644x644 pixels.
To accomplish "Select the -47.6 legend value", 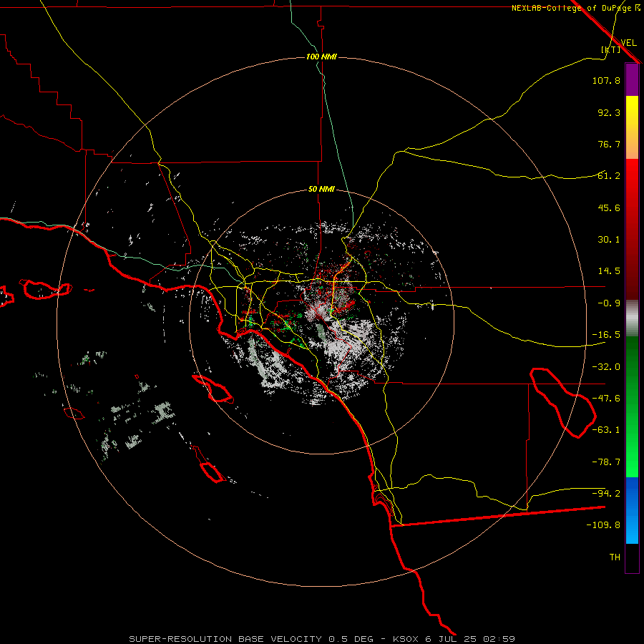I will coord(606,399).
